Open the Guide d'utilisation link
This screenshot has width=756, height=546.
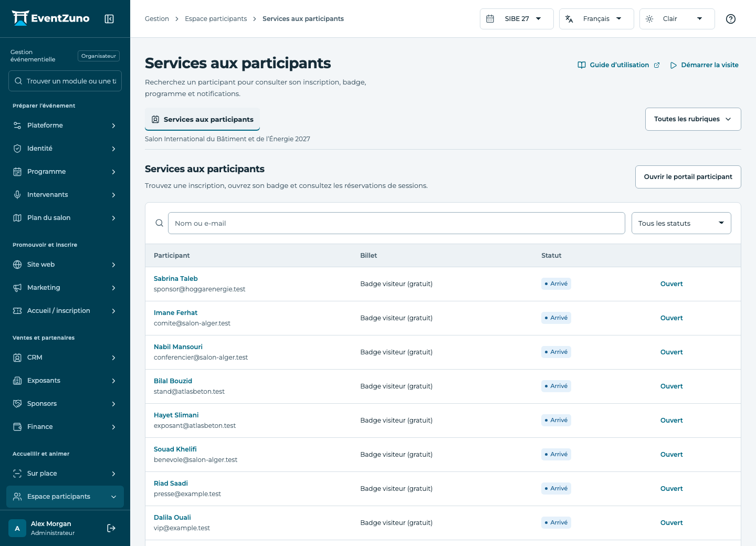point(618,65)
